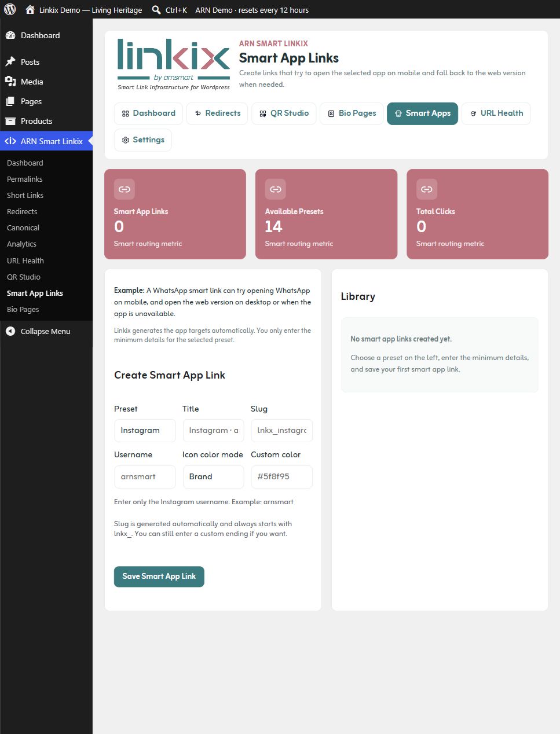
Task: Click the Available Presets value 14
Action: 273,226
